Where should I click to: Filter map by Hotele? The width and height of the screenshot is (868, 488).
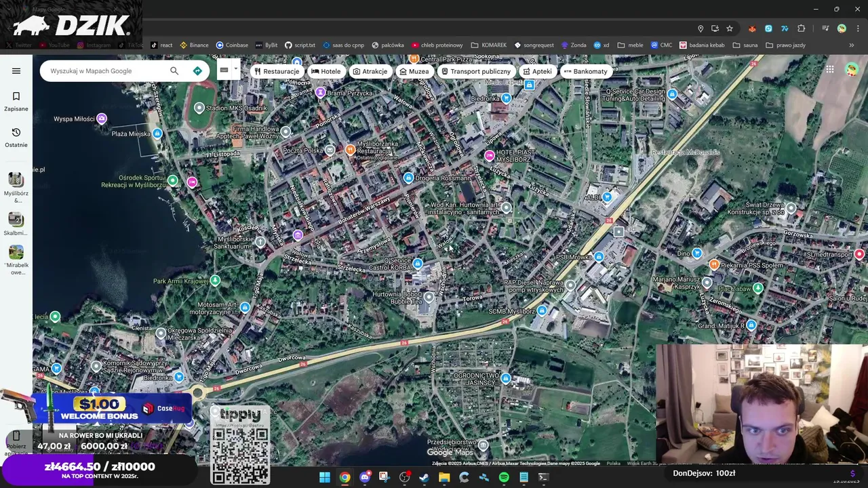[x=325, y=71]
